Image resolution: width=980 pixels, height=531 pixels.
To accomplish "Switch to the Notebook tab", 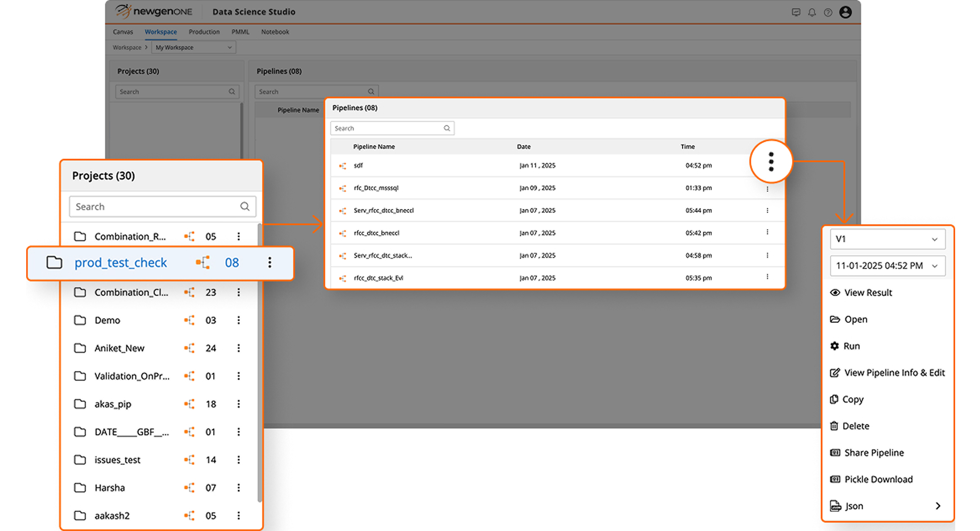I will pyautogui.click(x=275, y=32).
